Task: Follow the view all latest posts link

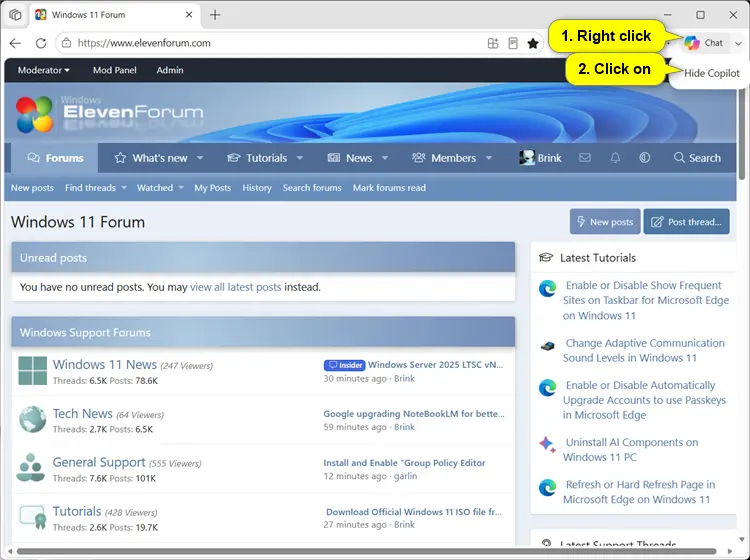Action: coord(235,287)
